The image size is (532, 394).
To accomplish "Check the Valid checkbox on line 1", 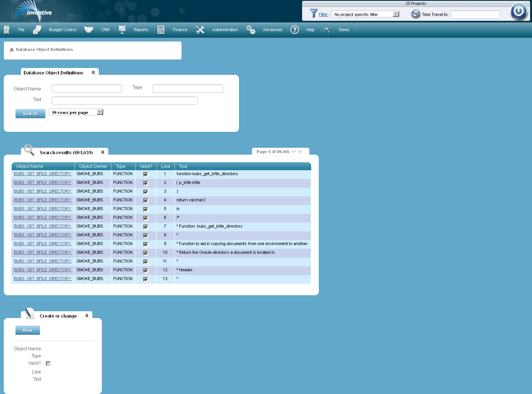I will [x=146, y=174].
